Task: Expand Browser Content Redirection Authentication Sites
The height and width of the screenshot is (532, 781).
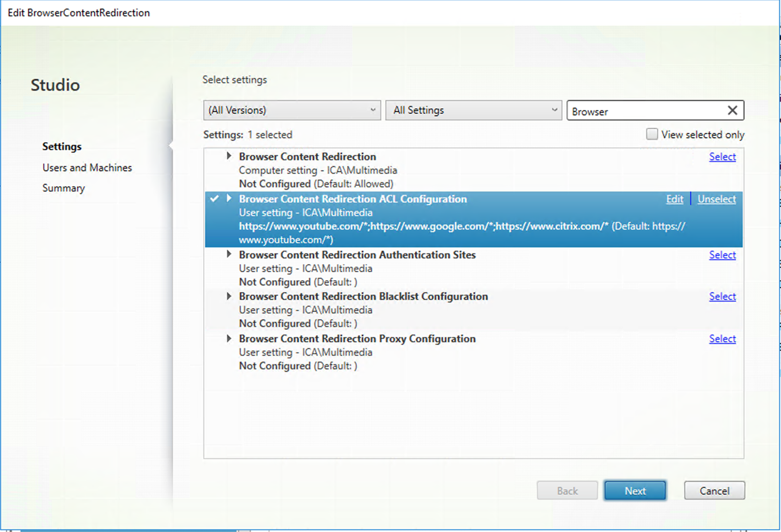Action: click(229, 254)
